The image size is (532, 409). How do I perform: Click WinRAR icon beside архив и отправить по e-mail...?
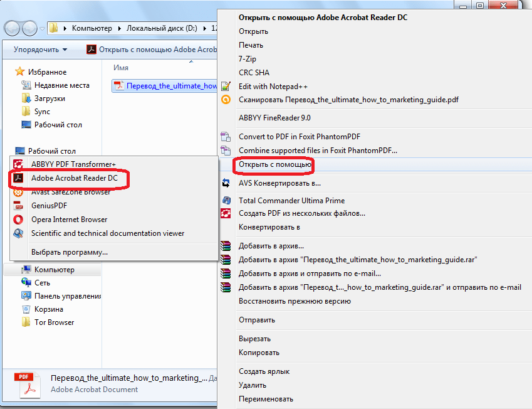tap(226, 274)
